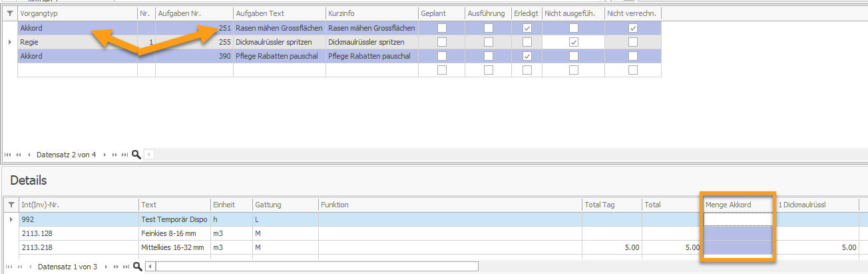Open search magnifier beside 'Datensatz 1 von 3'
This screenshot has width=868, height=274.
pyautogui.click(x=137, y=267)
